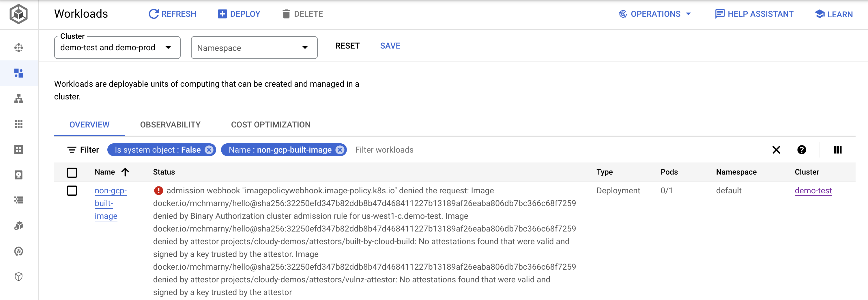
Task: Click the Kubernetes Engine logo icon
Action: click(18, 14)
